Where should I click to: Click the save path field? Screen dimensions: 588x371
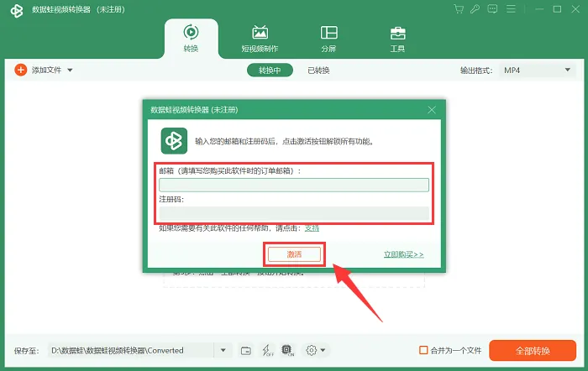(130, 350)
